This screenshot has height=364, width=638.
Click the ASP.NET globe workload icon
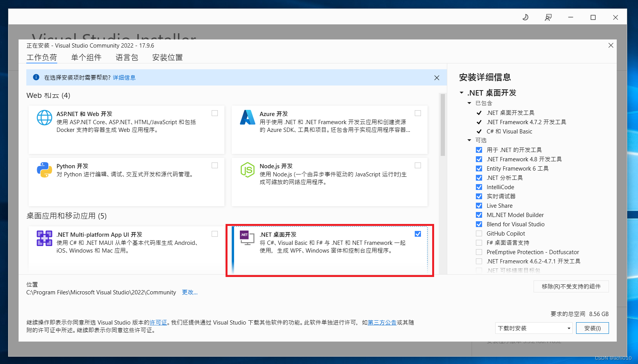click(x=44, y=118)
